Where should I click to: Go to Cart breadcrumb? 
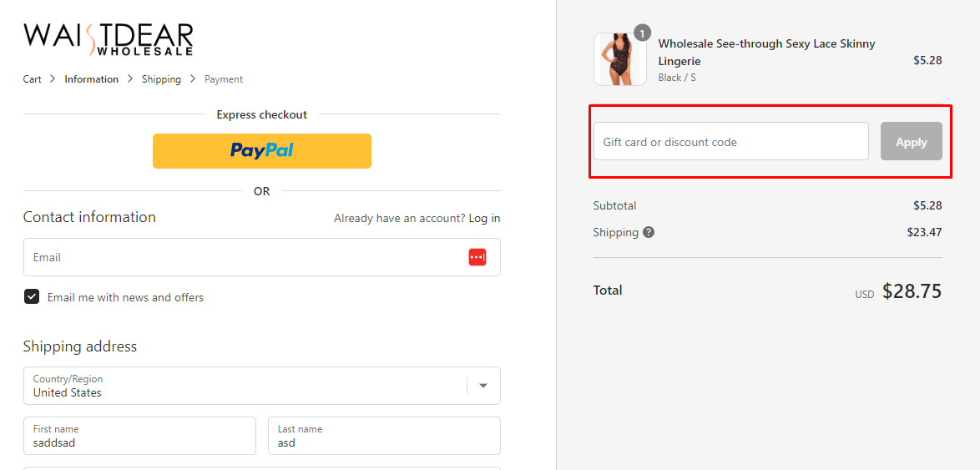[33, 79]
